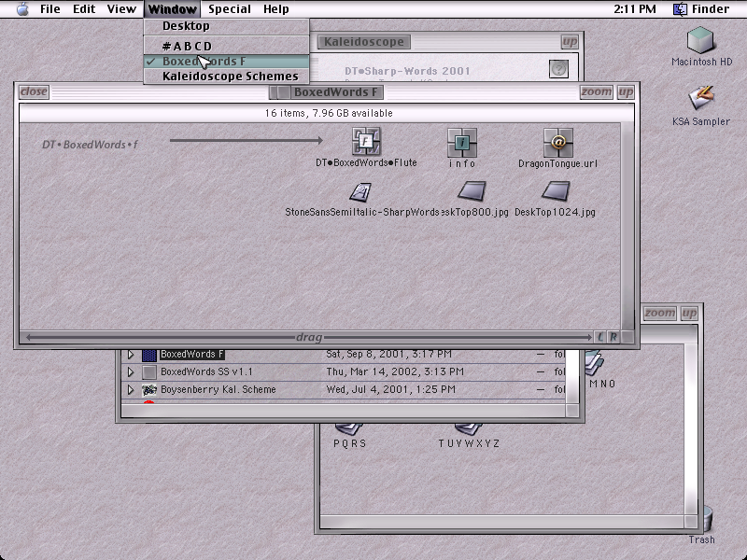The height and width of the screenshot is (560, 747).
Task: Open the Help menu
Action: (x=276, y=9)
